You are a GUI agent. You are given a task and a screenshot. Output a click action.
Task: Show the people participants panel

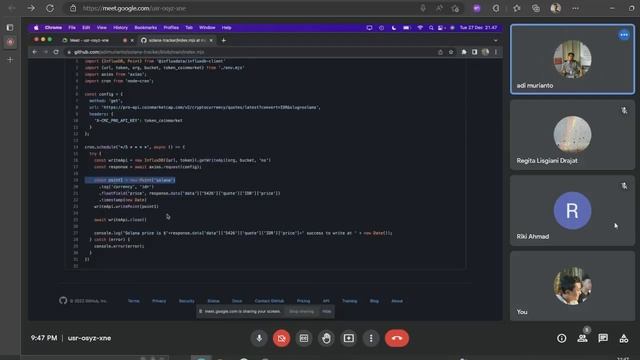click(582, 338)
